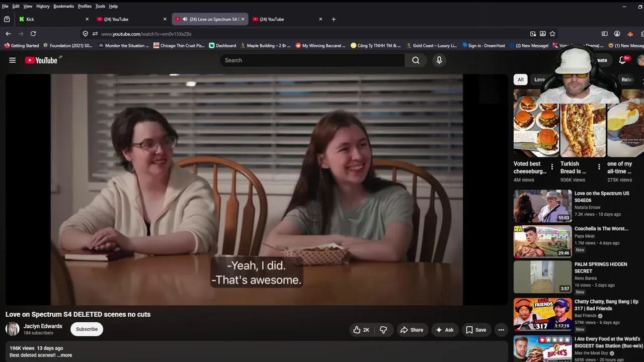Open the Help menu
The image size is (644, 362).
click(x=113, y=6)
